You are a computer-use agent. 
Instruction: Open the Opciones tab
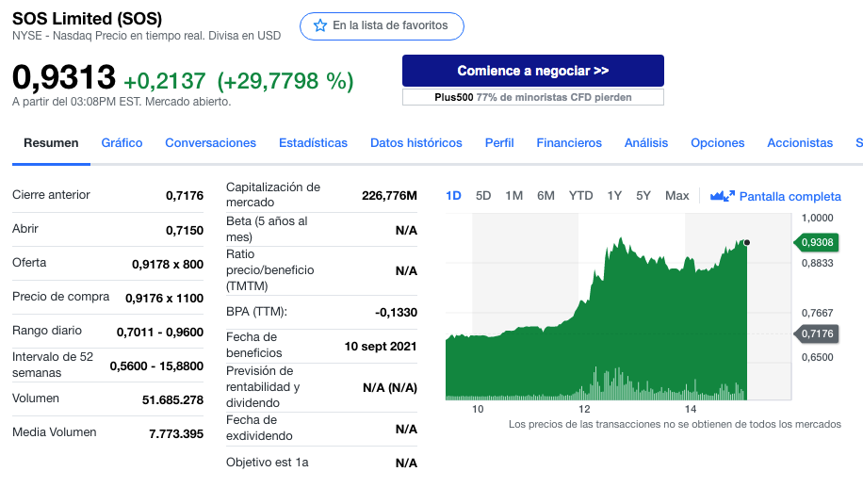[x=718, y=143]
